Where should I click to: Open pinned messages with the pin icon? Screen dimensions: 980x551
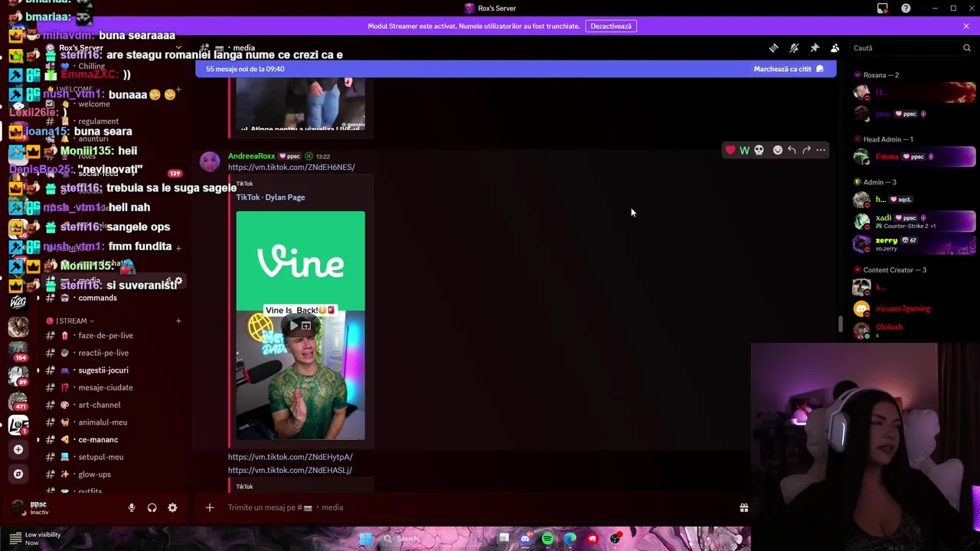[x=815, y=48]
